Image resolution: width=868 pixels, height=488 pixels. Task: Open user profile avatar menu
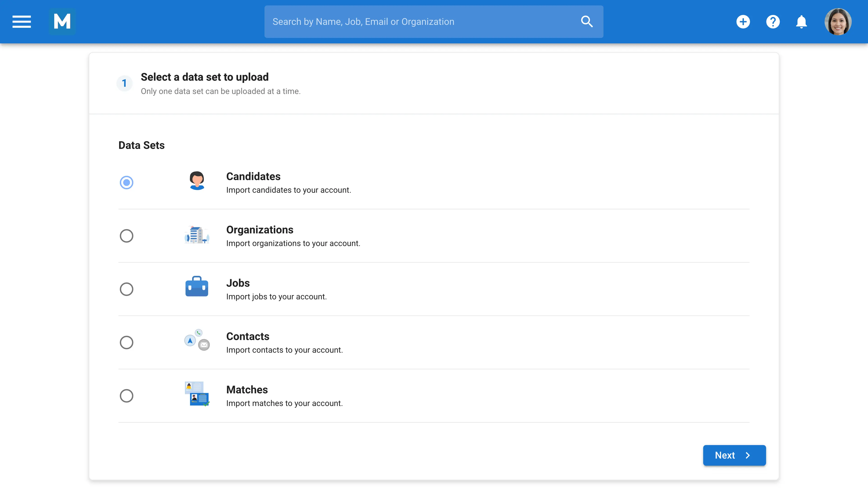click(x=838, y=21)
